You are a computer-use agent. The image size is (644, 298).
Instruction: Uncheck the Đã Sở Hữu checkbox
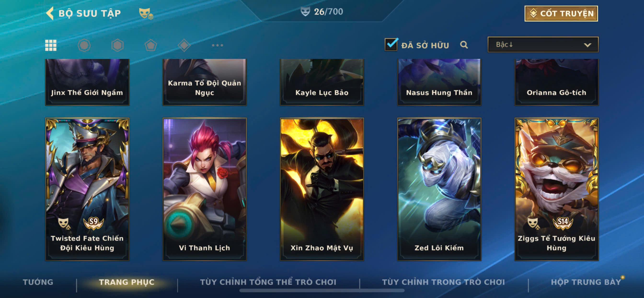(x=391, y=44)
